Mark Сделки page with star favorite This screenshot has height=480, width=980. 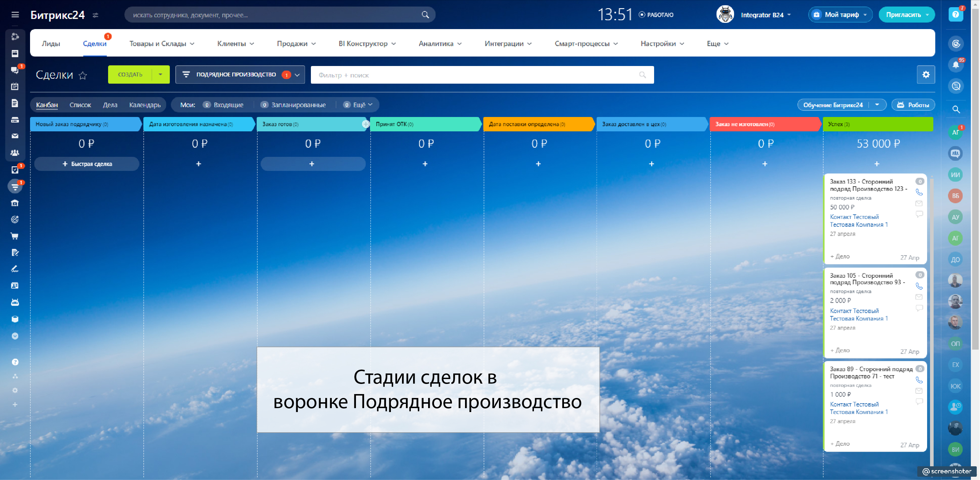coord(83,75)
